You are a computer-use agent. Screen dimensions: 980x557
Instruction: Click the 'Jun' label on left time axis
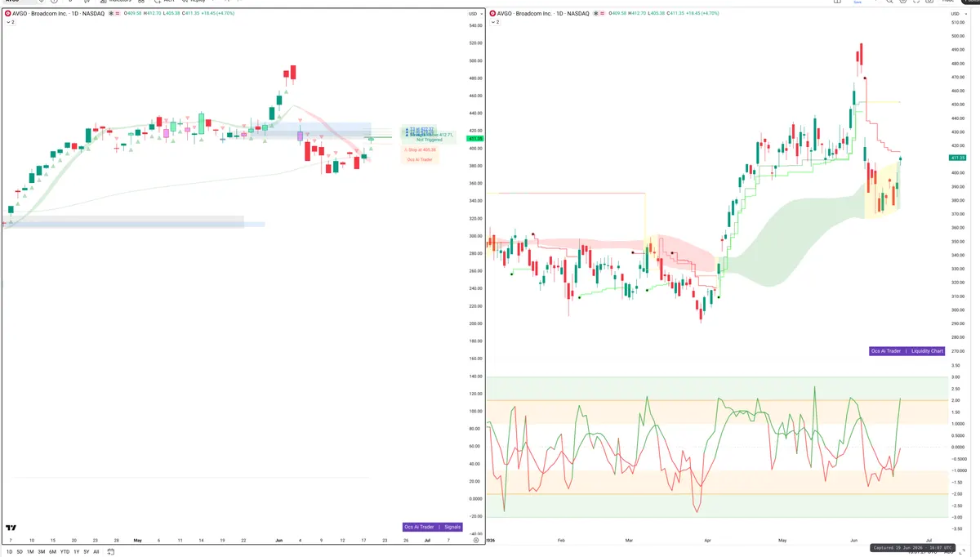(x=278, y=540)
